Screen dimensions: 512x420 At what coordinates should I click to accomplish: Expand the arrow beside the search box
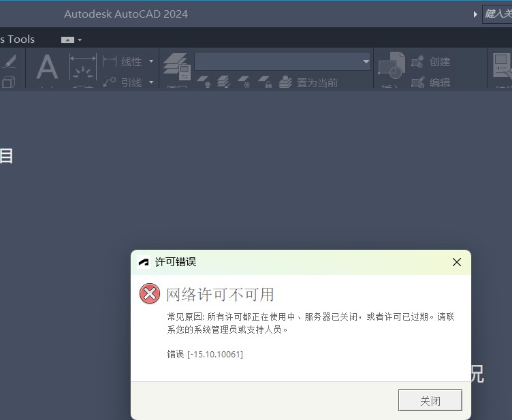(x=475, y=14)
